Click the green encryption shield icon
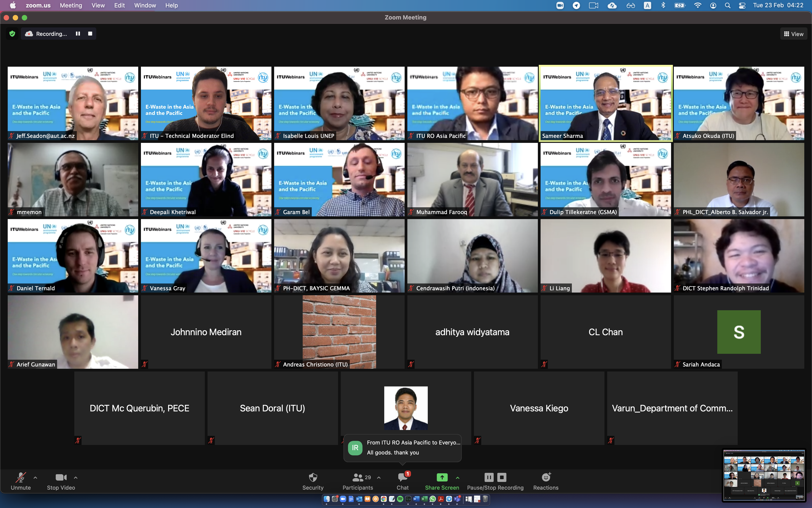Screen dimensions: 812x508 click(12, 34)
